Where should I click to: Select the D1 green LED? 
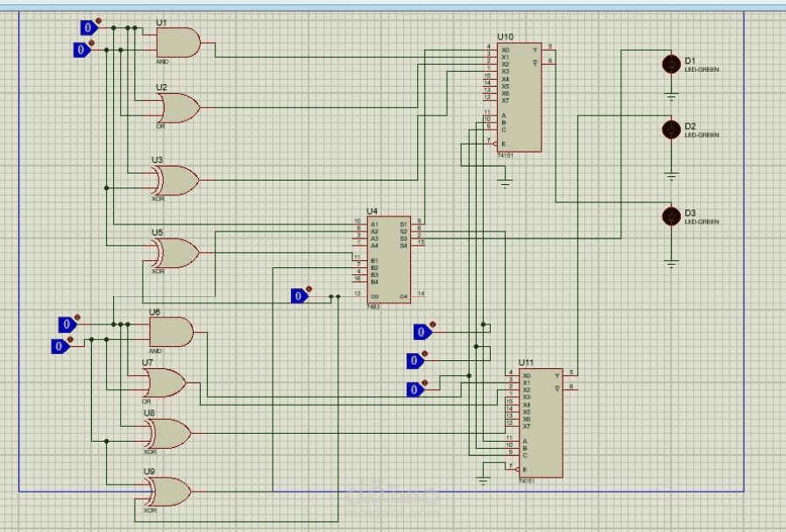point(670,64)
